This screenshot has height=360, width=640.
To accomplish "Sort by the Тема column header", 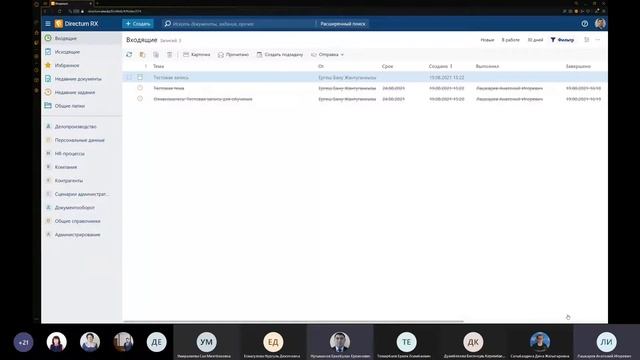I will pyautogui.click(x=158, y=66).
